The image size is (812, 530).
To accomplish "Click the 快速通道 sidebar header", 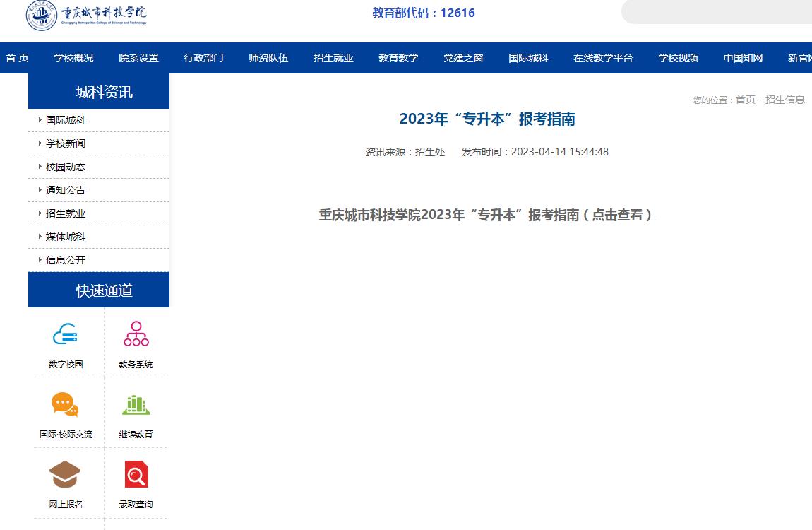I will pos(99,290).
